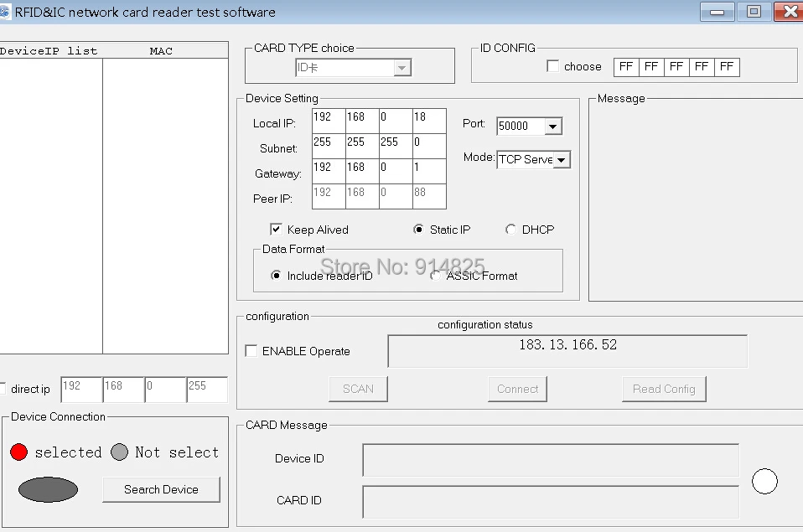Open the Port 50000 dropdown
The height and width of the screenshot is (532, 803).
(552, 126)
